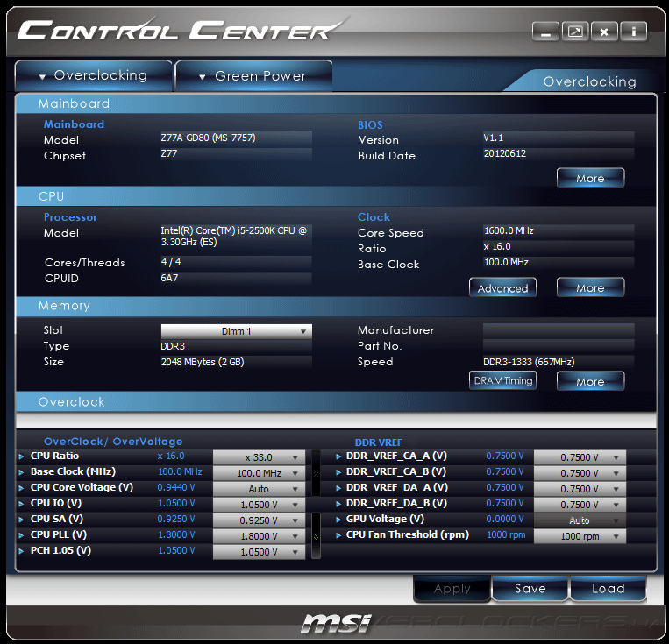Save the current overclock profile
The height and width of the screenshot is (644, 669).
(x=530, y=589)
